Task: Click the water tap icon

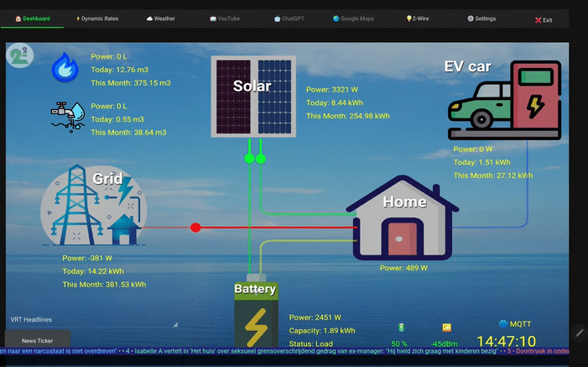Action: point(67,118)
